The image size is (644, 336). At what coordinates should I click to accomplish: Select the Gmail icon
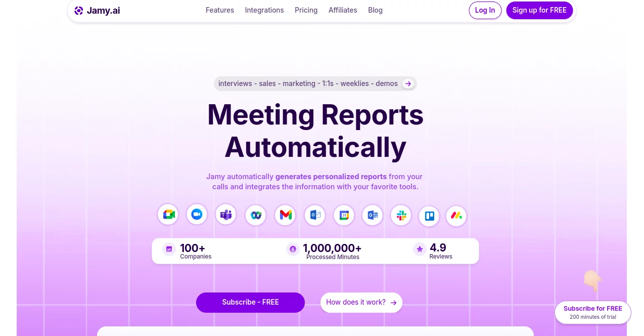tap(286, 215)
